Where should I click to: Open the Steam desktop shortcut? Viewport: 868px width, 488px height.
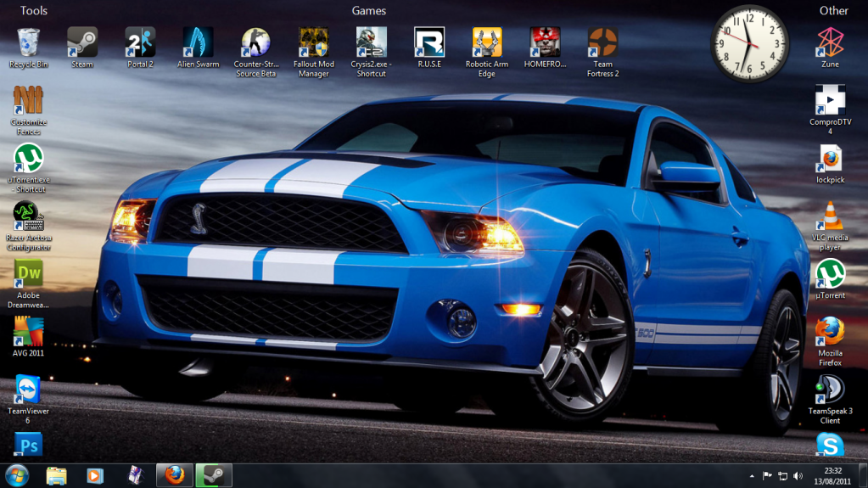(x=82, y=43)
